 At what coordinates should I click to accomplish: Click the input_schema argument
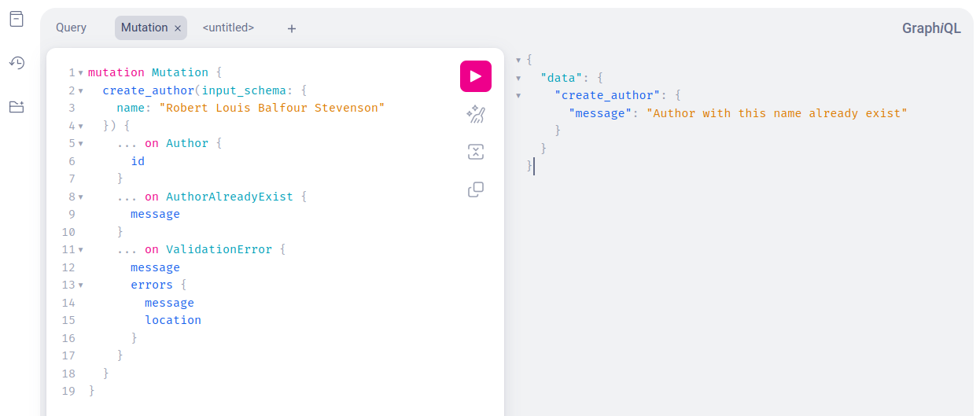tap(245, 90)
